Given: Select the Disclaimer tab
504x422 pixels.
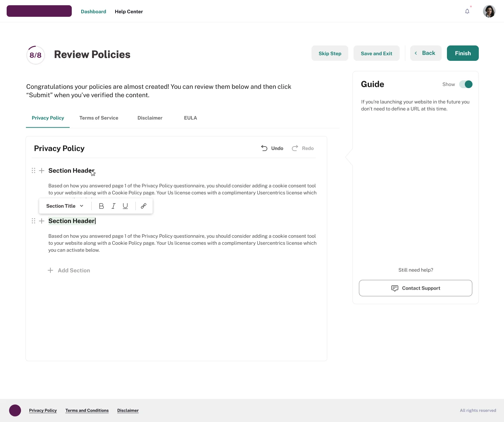Looking at the screenshot, I should (150, 118).
